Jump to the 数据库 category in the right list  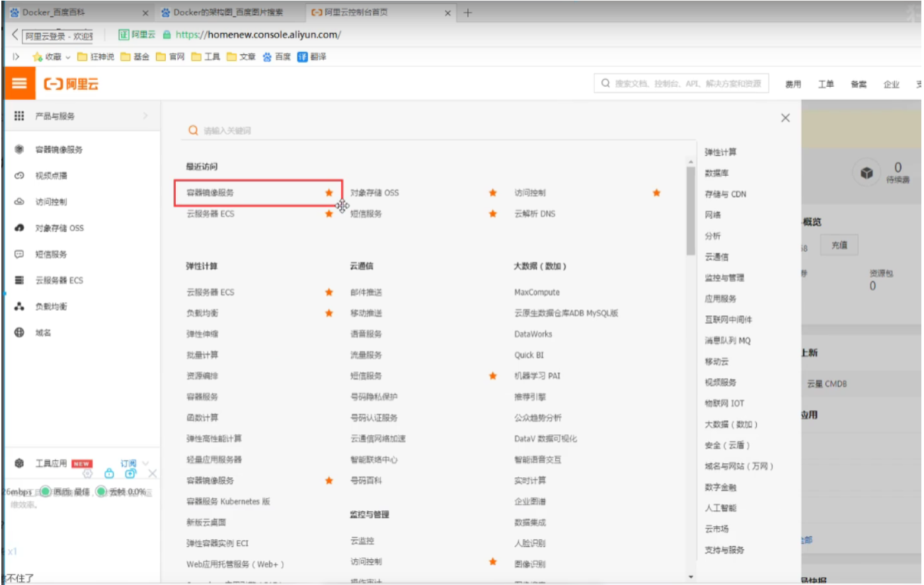coord(716,173)
